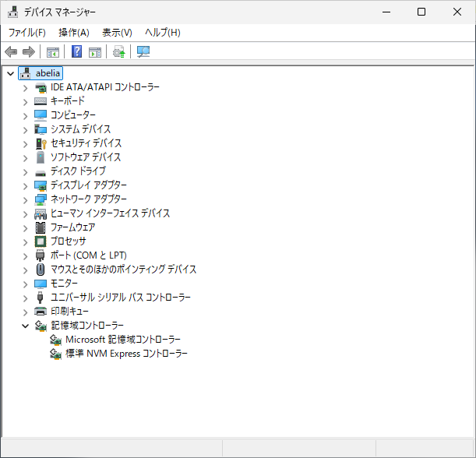Click the Back arrow toolbar icon
The height and width of the screenshot is (458, 476).
pos(11,52)
